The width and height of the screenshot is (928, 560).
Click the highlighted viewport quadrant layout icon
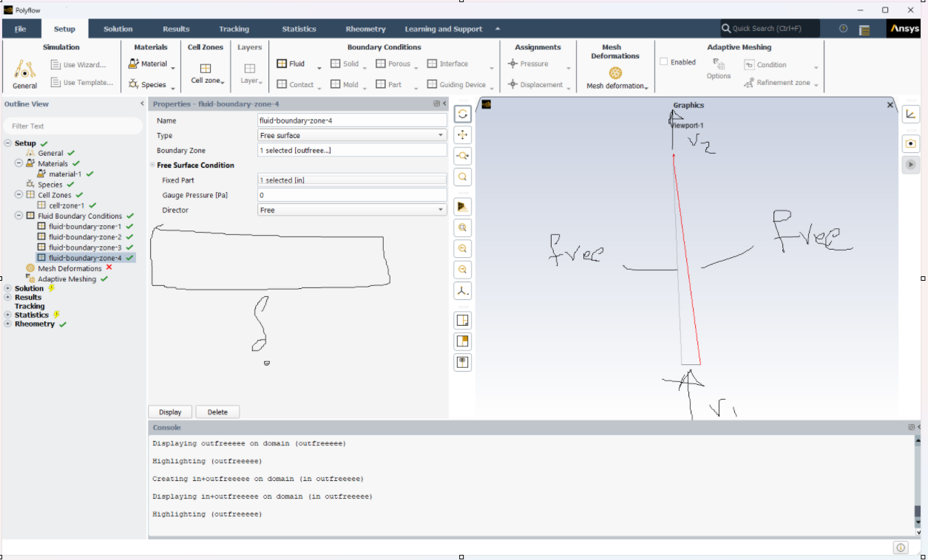[463, 341]
